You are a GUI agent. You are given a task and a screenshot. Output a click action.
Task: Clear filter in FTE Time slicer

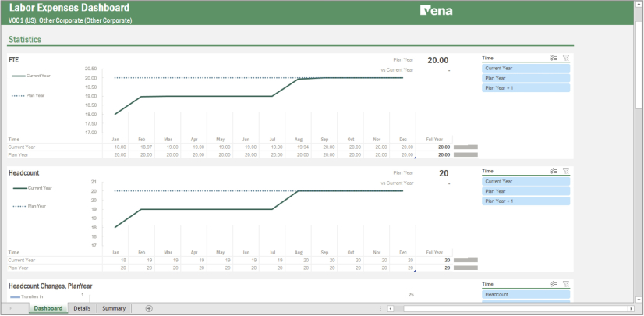coord(565,58)
